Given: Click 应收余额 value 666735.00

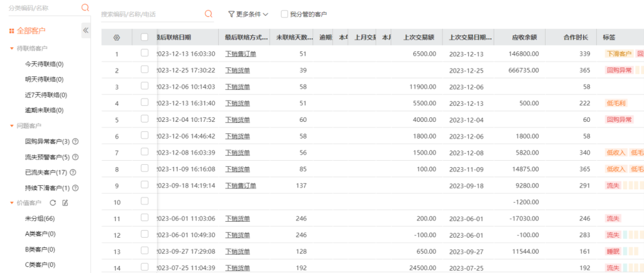Looking at the screenshot, I should [x=524, y=70].
